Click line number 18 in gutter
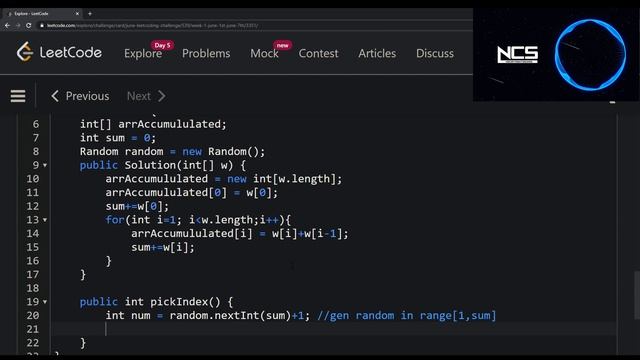 click(33, 288)
